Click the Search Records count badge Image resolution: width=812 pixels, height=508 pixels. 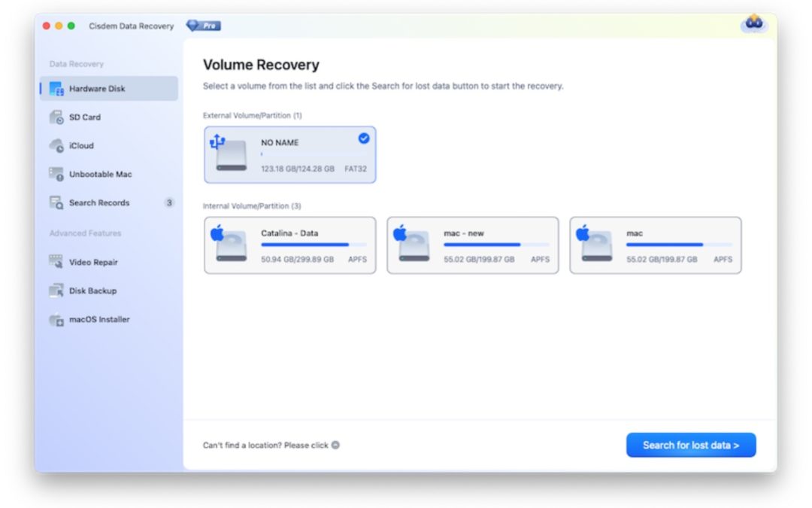point(169,203)
